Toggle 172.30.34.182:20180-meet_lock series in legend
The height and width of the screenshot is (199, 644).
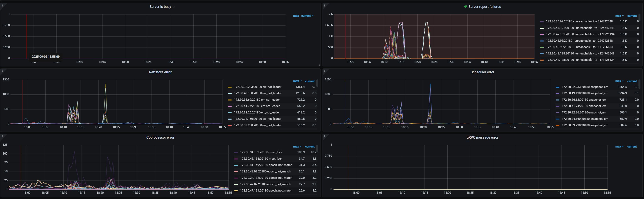(261, 152)
